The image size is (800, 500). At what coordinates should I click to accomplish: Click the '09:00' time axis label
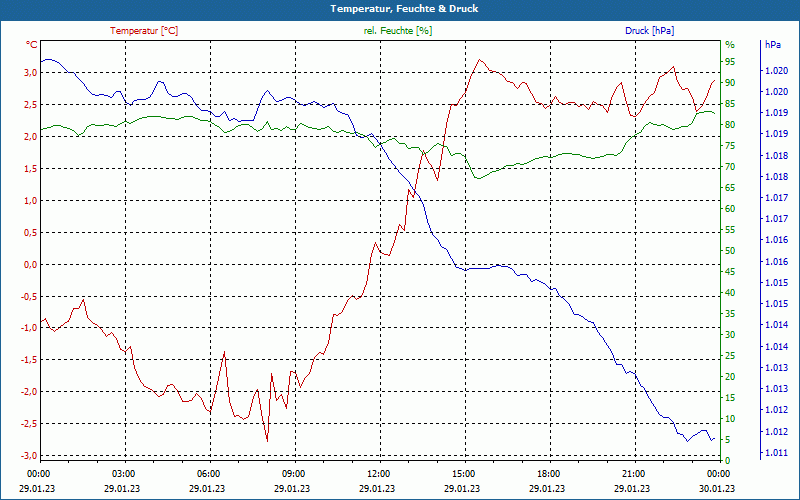(293, 473)
